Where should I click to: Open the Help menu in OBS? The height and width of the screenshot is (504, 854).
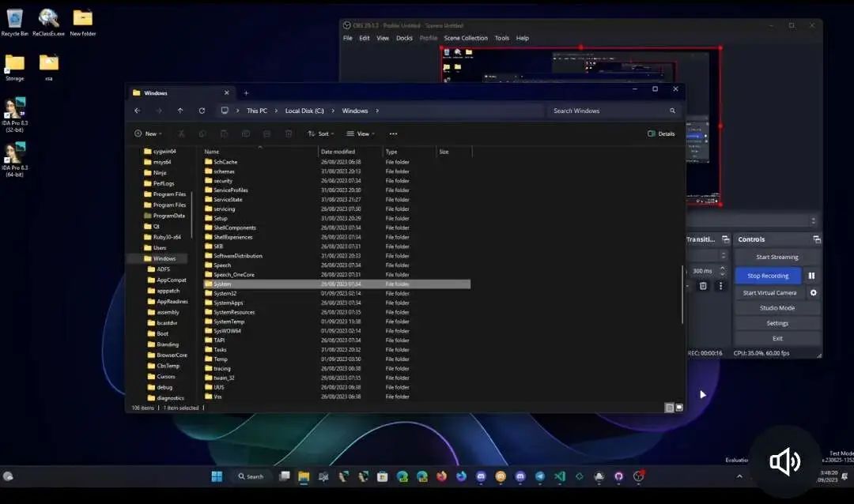click(523, 38)
